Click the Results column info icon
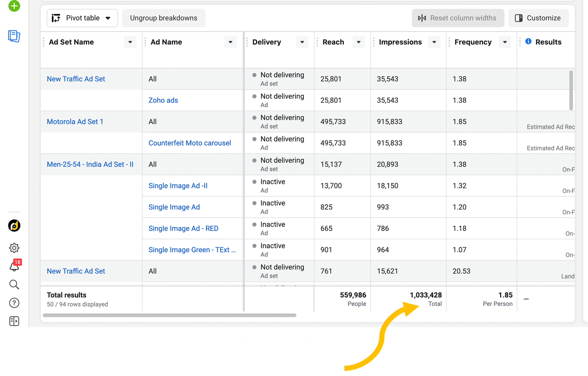Viewport: 588px width, 376px height. pos(528,41)
